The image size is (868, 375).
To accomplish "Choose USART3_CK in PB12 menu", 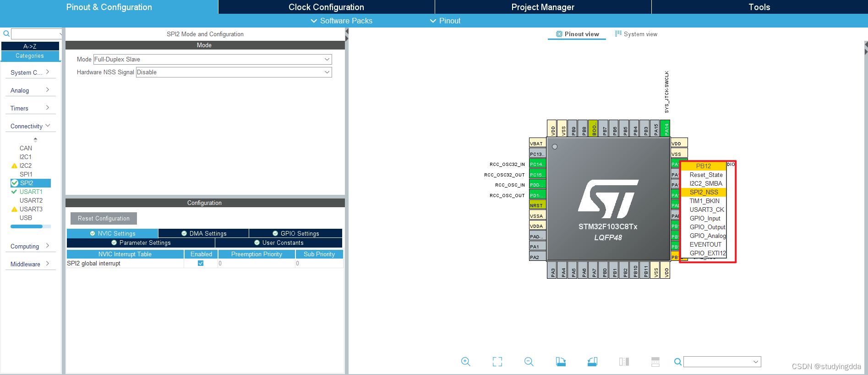I will pos(704,210).
